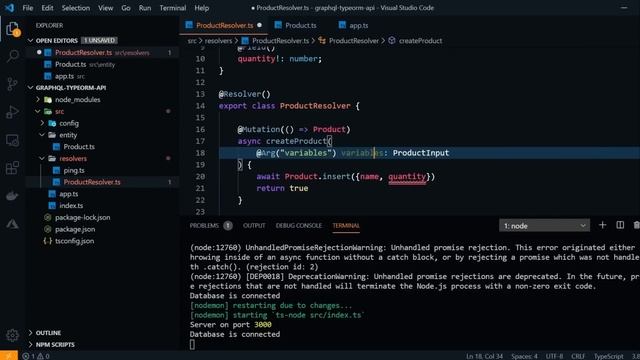Click ProductResolver class in breadcrumb
This screenshot has width=640, height=360.
[353, 41]
